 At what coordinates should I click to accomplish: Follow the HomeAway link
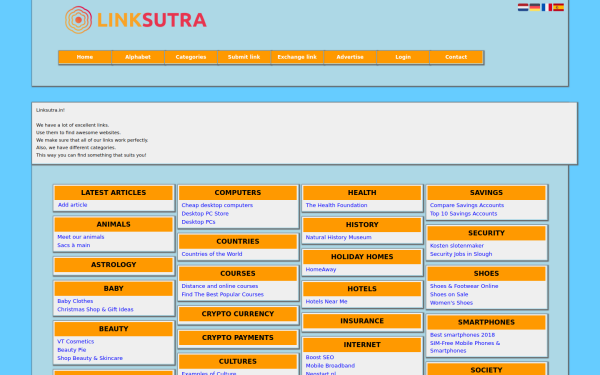point(321,269)
